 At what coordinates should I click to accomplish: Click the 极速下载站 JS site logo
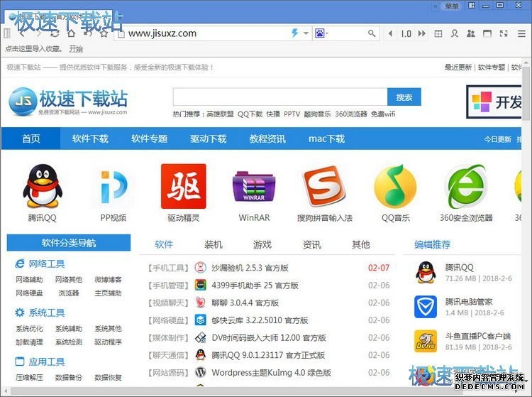68,101
